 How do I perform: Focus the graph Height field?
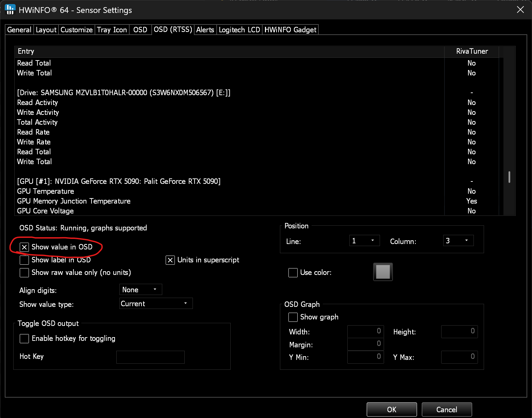pyautogui.click(x=460, y=331)
